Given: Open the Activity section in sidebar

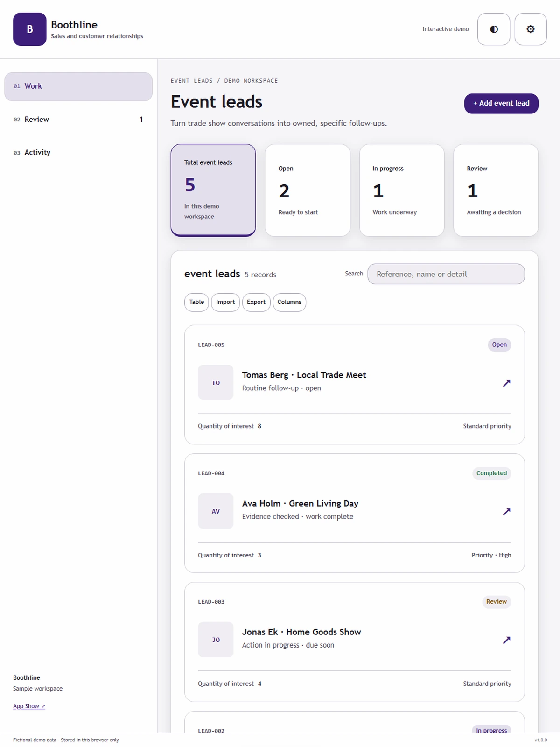Looking at the screenshot, I should [78, 152].
